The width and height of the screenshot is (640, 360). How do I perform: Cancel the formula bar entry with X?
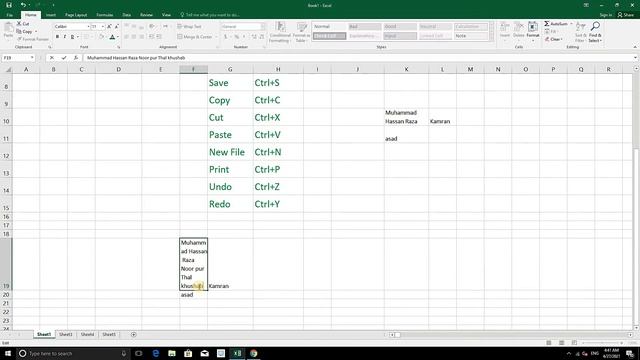[52, 58]
